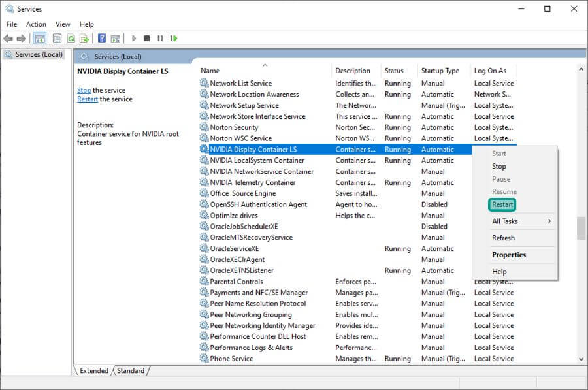
Task: Open help via the blue question mark toolbar icon
Action: tap(102, 39)
